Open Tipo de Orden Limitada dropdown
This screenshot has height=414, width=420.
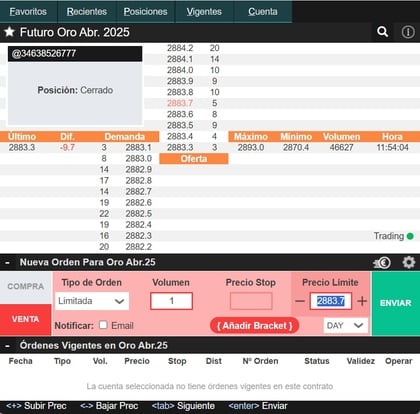[92, 301]
